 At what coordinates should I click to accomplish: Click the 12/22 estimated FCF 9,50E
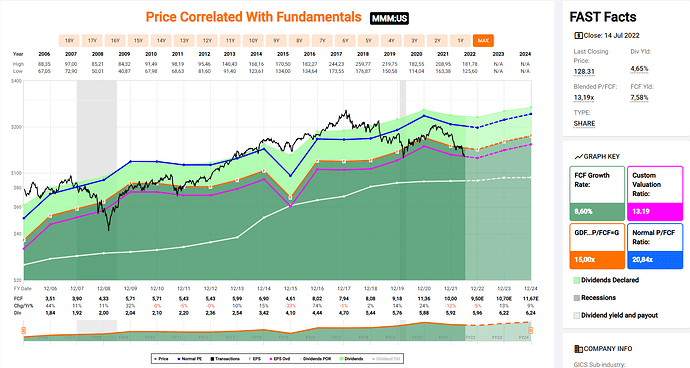[477, 299]
